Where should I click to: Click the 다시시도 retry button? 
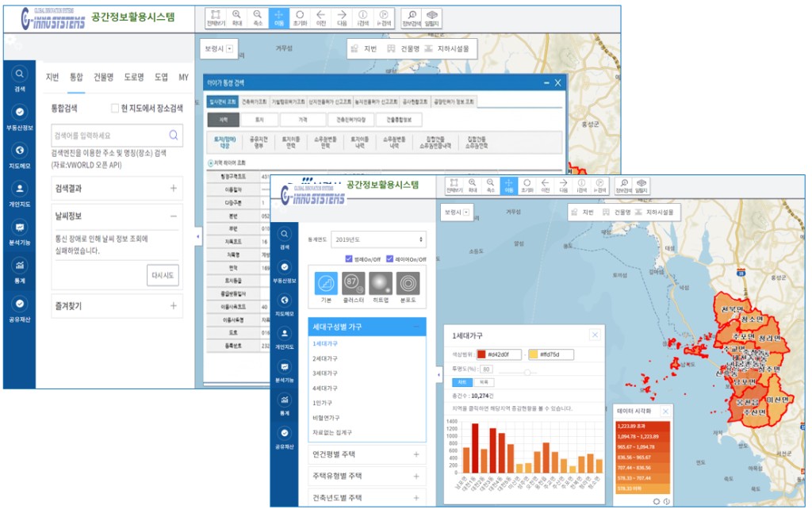[x=163, y=275]
